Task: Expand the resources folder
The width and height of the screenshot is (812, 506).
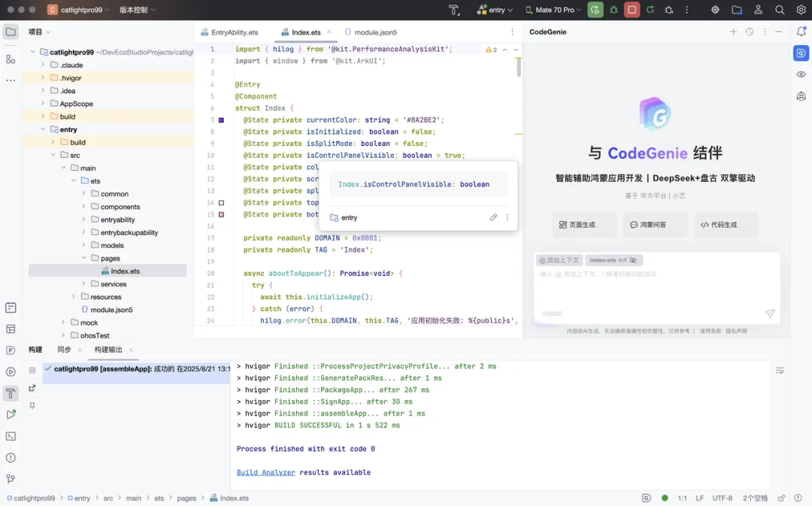Action: (74, 297)
